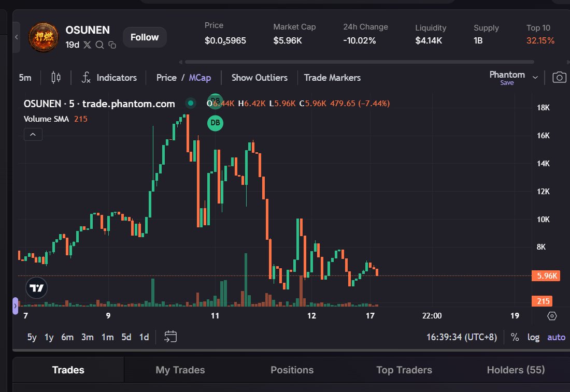The width and height of the screenshot is (570, 392).
Task: Click the 215 volume label on axis
Action: click(542, 301)
